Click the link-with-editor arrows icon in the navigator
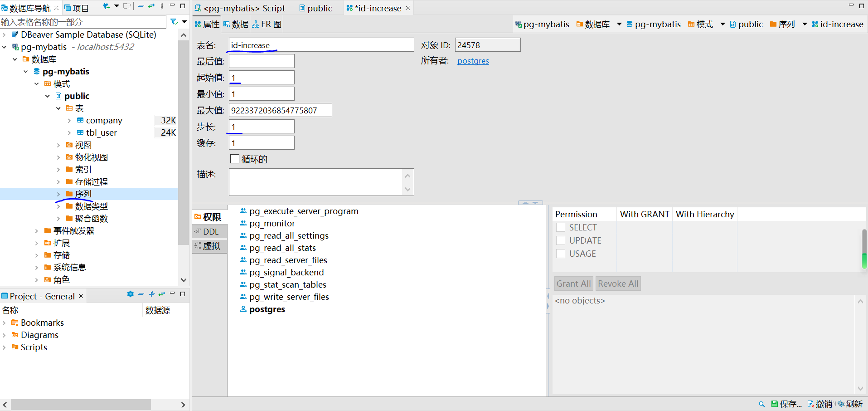The image size is (868, 411). (x=151, y=6)
